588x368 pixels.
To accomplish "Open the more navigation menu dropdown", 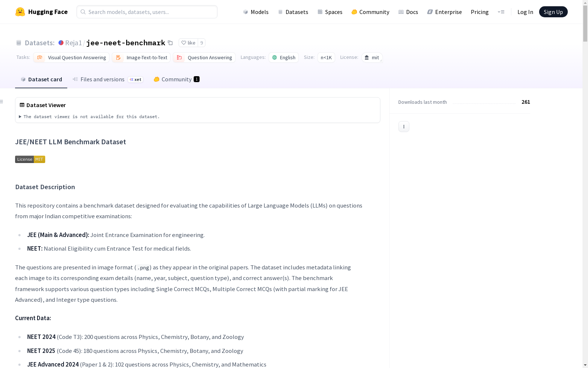I will (501, 12).
